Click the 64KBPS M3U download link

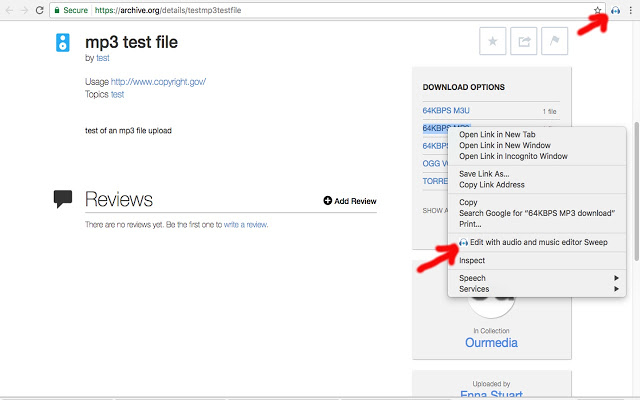[x=446, y=111]
